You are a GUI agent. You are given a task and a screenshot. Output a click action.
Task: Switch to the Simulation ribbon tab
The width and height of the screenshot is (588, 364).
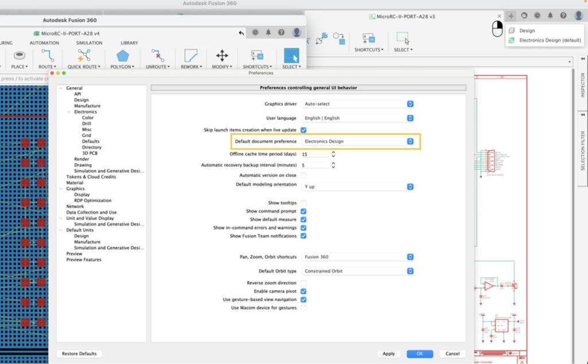click(x=89, y=43)
